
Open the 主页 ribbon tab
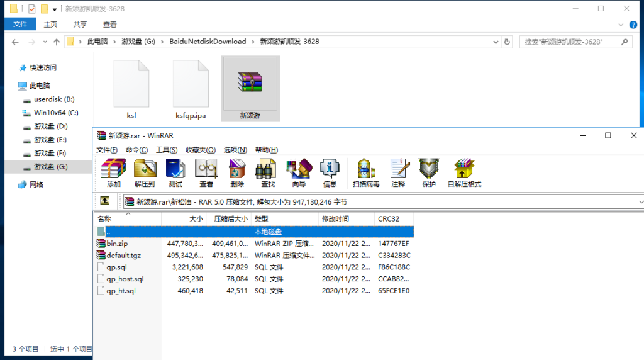pos(50,25)
